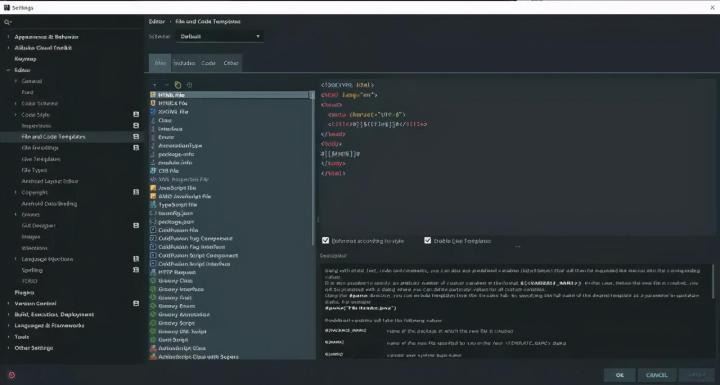
Task: Open Font settings under Editor
Action: 27,92
